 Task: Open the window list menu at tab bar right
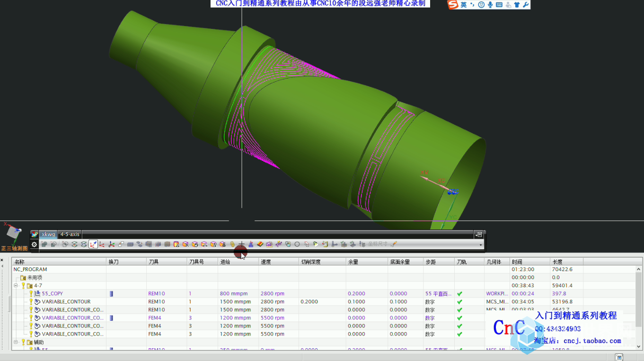(x=479, y=234)
